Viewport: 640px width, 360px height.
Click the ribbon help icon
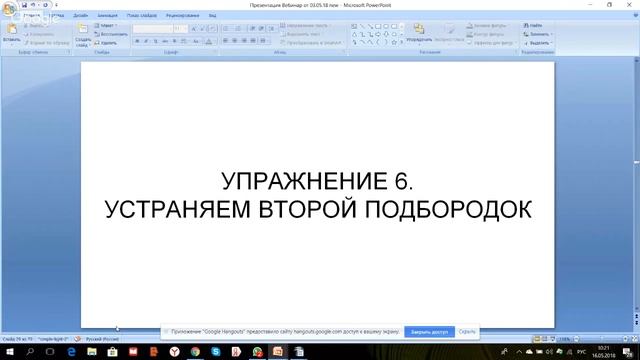tap(636, 16)
